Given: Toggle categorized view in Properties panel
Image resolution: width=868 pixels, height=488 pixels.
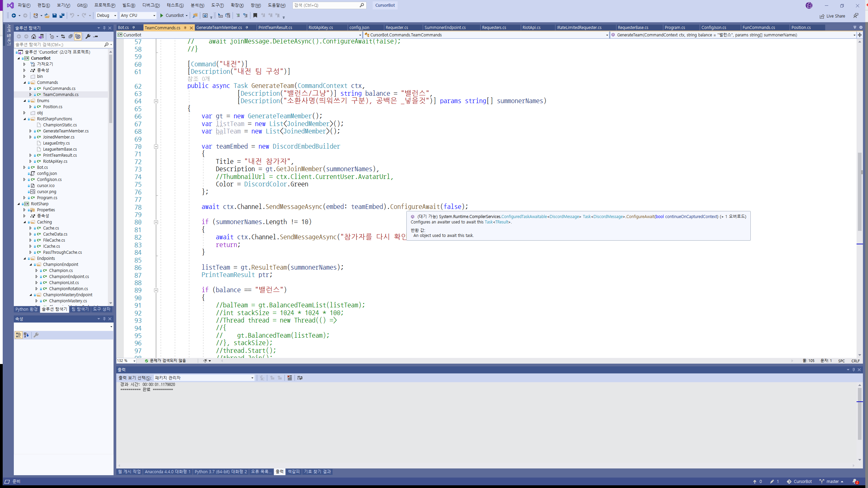Looking at the screenshot, I should (18, 335).
